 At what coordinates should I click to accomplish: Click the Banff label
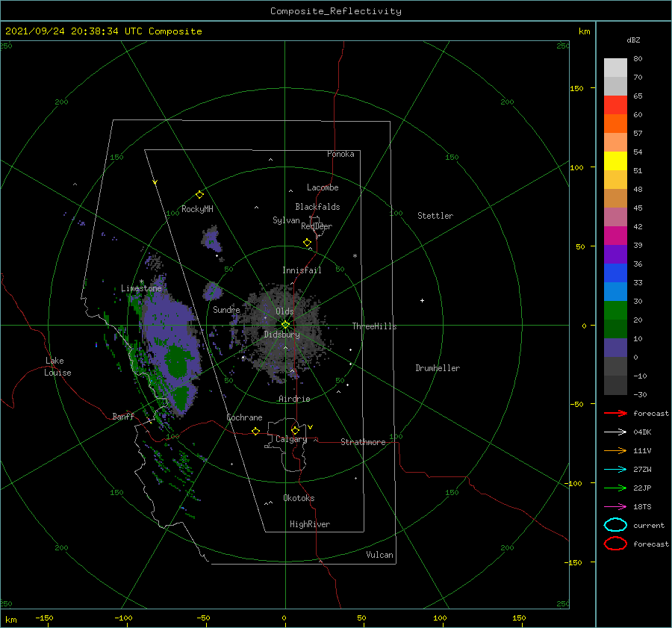pyautogui.click(x=123, y=416)
